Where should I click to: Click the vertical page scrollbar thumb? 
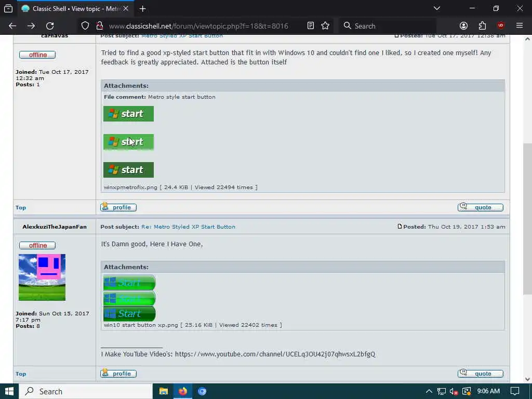click(527, 219)
